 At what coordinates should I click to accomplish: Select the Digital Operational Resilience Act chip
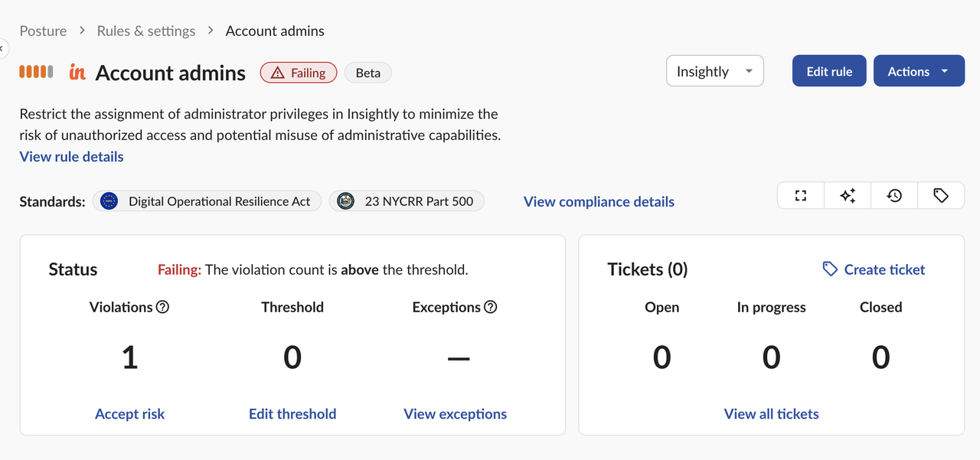coord(207,201)
